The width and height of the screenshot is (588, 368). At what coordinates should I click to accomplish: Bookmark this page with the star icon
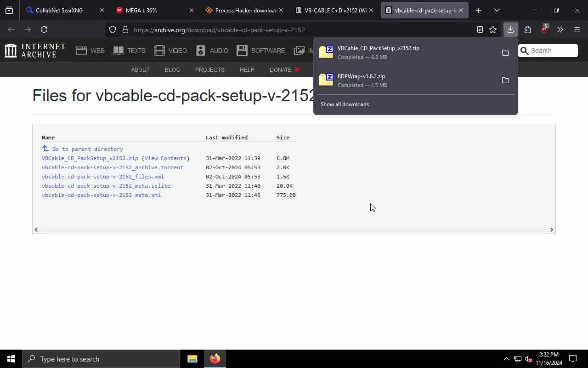point(493,29)
